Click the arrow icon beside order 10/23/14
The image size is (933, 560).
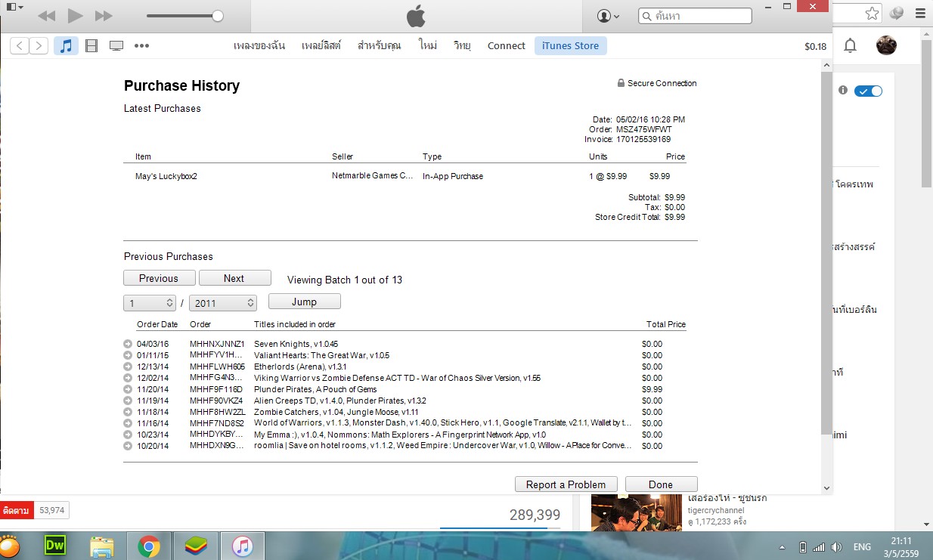click(128, 435)
